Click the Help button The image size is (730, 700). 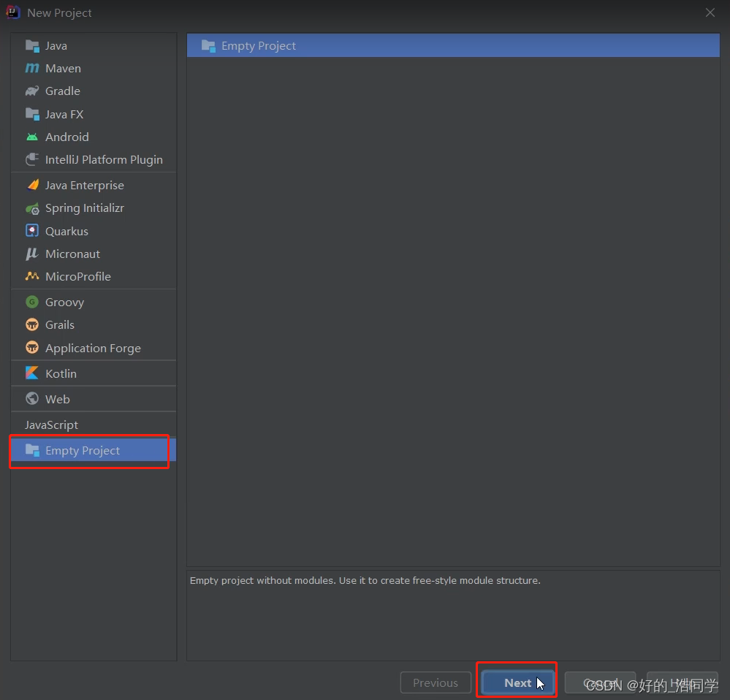[682, 682]
